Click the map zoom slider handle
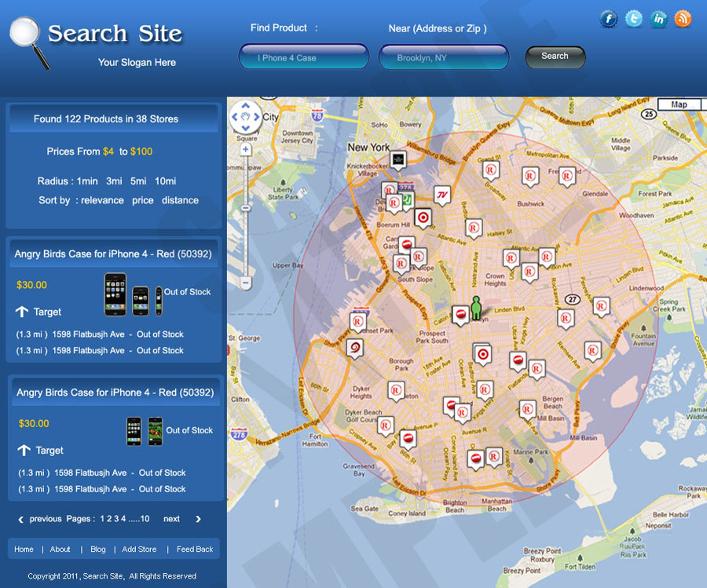Viewport: 707px width, 588px height. pyautogui.click(x=246, y=208)
